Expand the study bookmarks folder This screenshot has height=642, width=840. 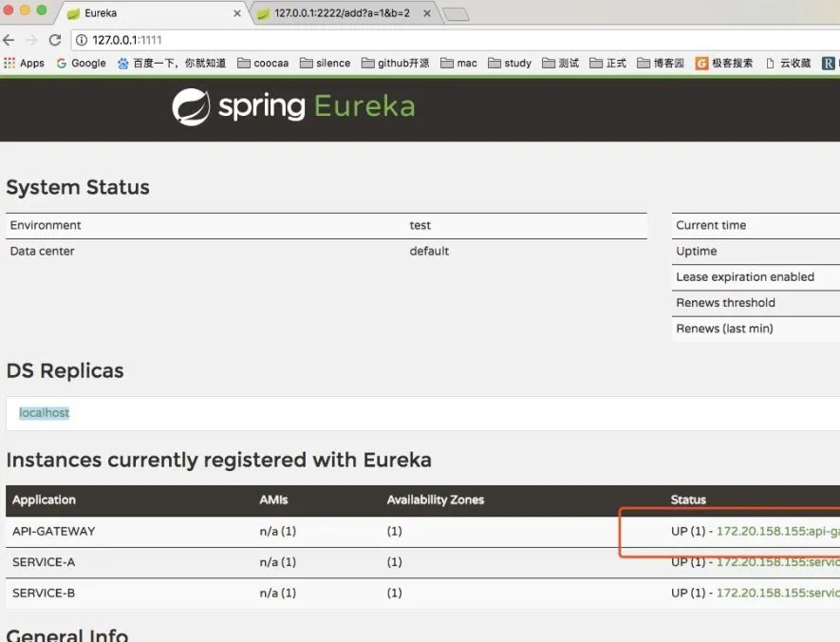coord(510,64)
